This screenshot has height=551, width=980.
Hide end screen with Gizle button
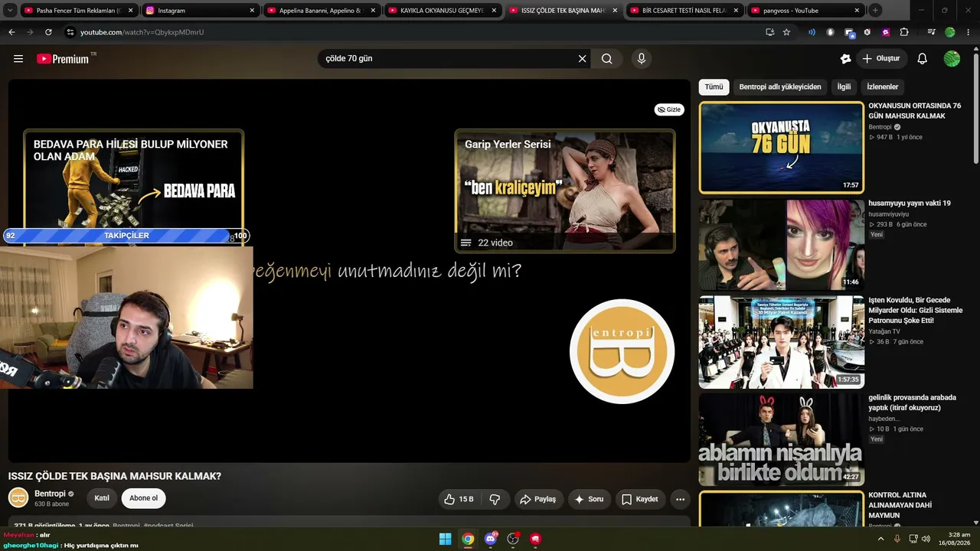[x=669, y=109]
